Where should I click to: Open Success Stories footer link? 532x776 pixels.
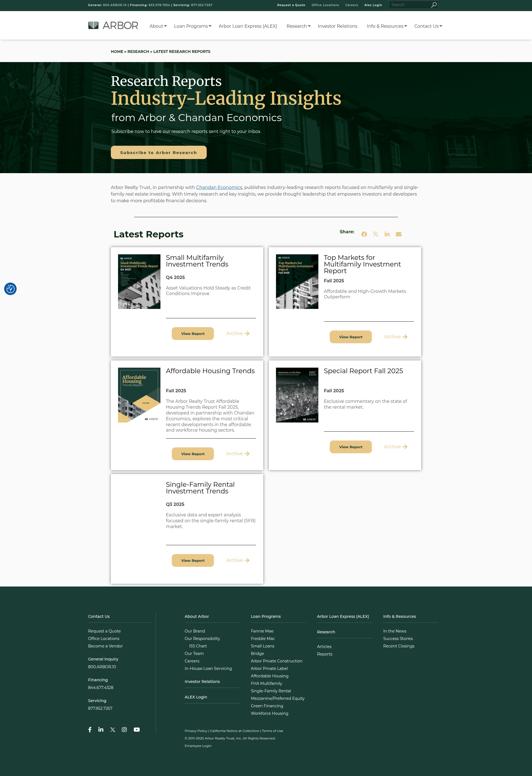(398, 638)
